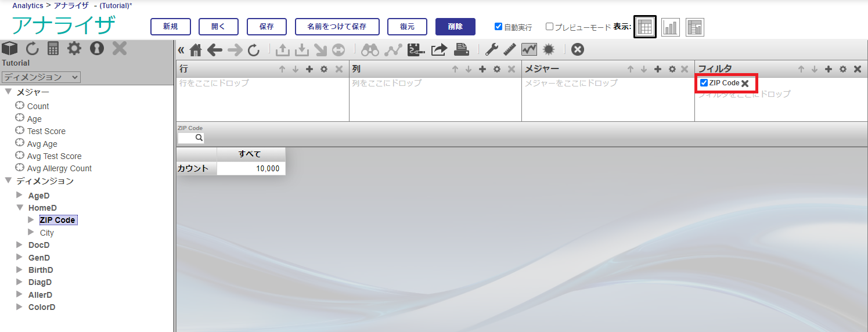Uncheck the ZIP Code filter checkbox
This screenshot has height=332, width=868.
pyautogui.click(x=704, y=83)
